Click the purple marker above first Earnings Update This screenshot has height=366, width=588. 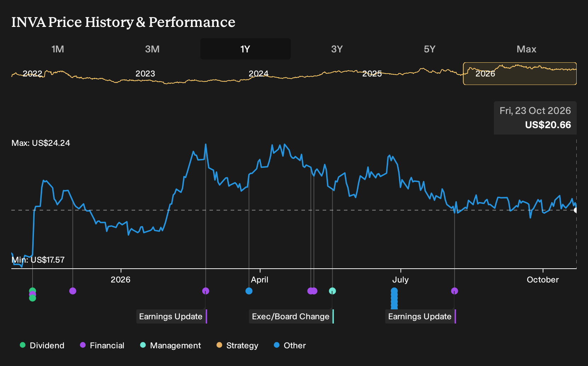(206, 291)
